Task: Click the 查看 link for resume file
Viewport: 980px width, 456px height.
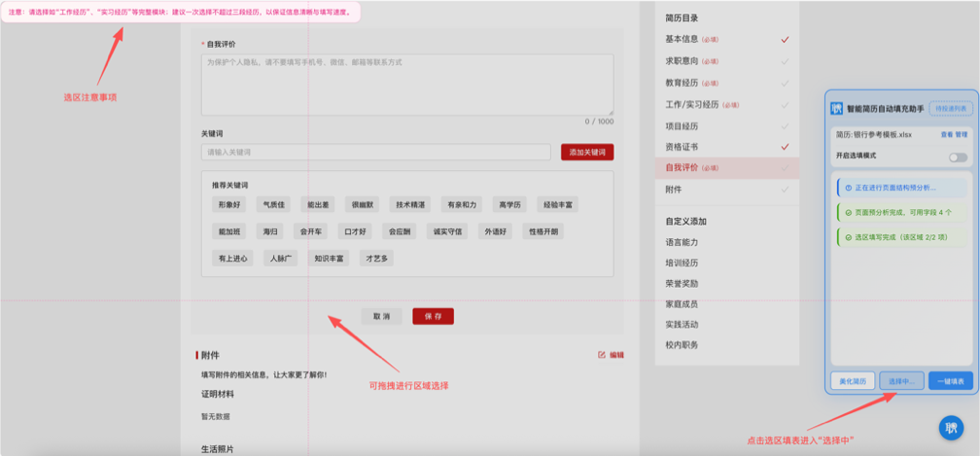Action: (x=947, y=135)
